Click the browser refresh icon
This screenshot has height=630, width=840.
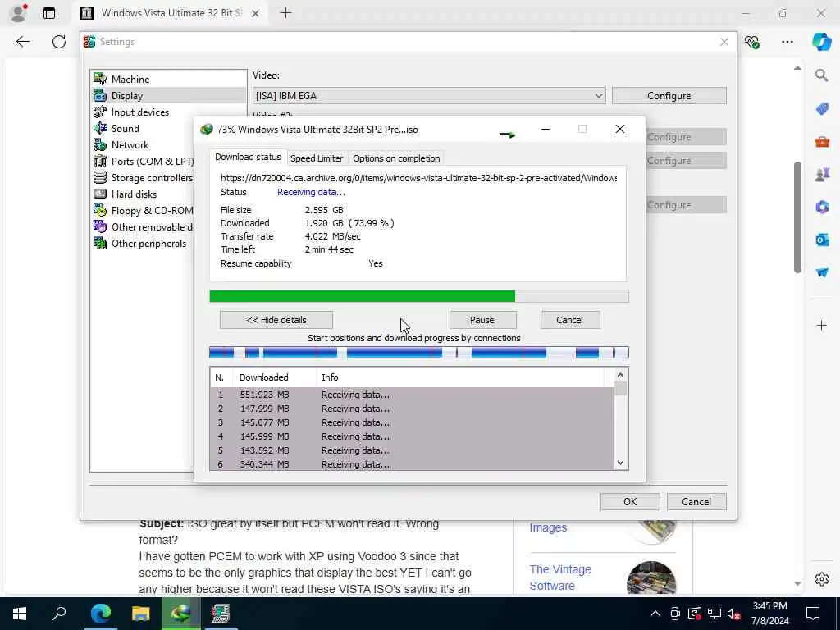[x=59, y=42]
